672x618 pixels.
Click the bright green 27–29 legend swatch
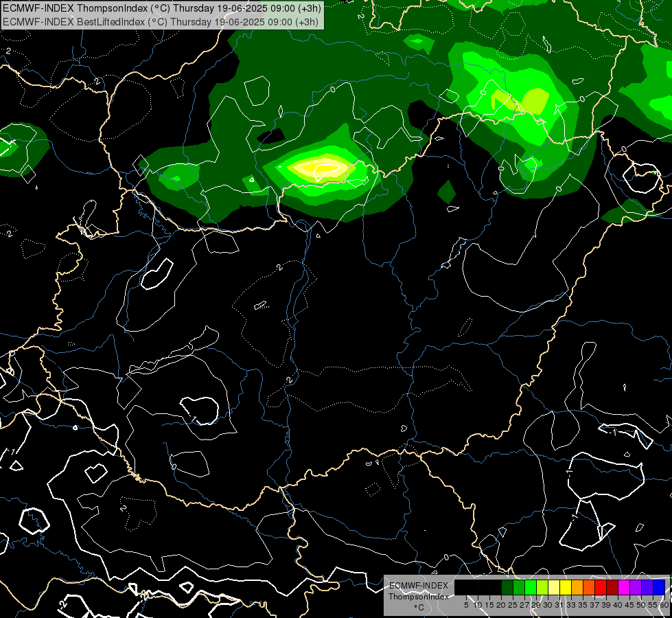pyautogui.click(x=531, y=588)
